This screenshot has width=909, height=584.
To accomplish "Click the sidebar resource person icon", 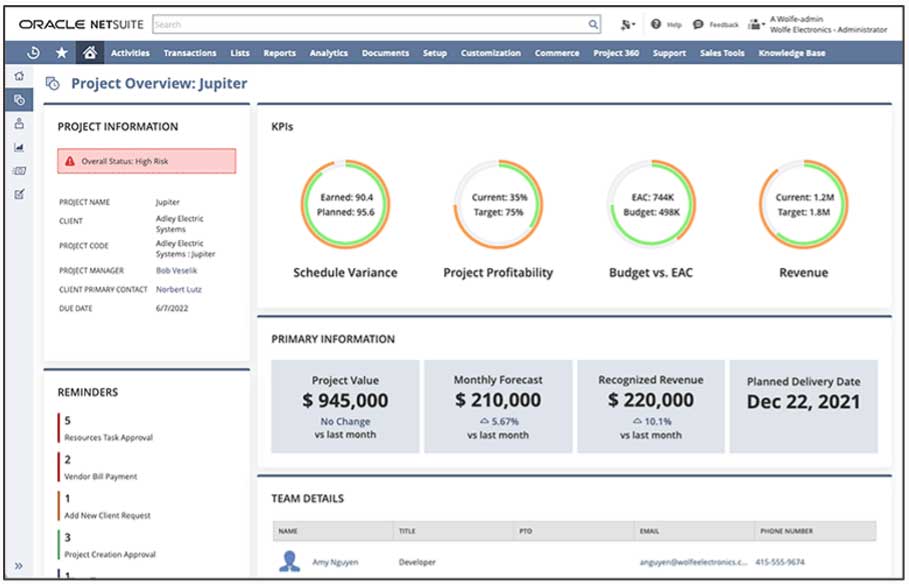I will tap(19, 123).
